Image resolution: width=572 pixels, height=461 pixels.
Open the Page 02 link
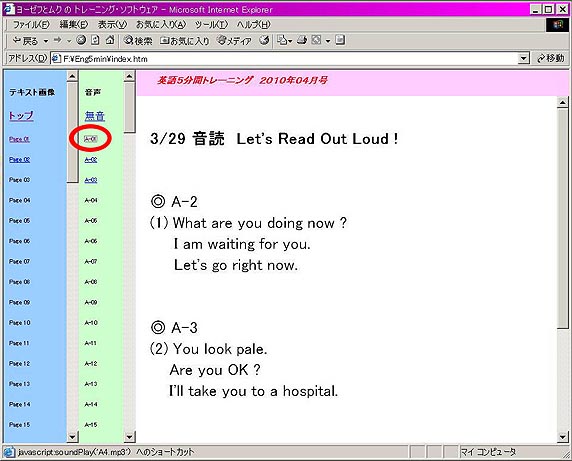click(20, 160)
